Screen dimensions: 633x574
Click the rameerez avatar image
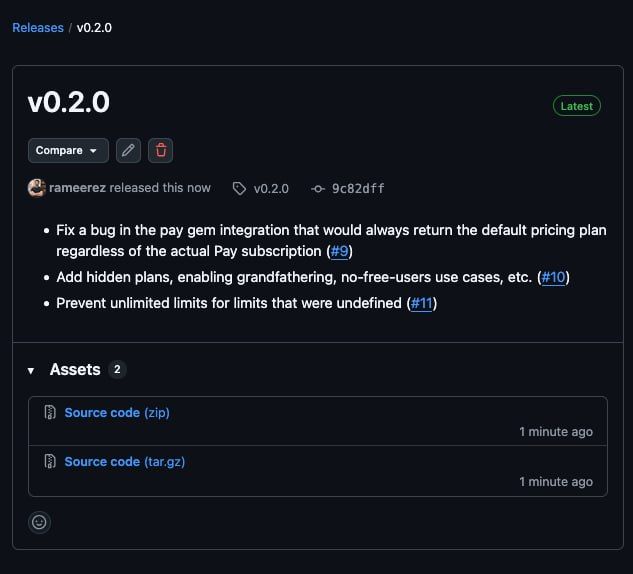(37, 188)
